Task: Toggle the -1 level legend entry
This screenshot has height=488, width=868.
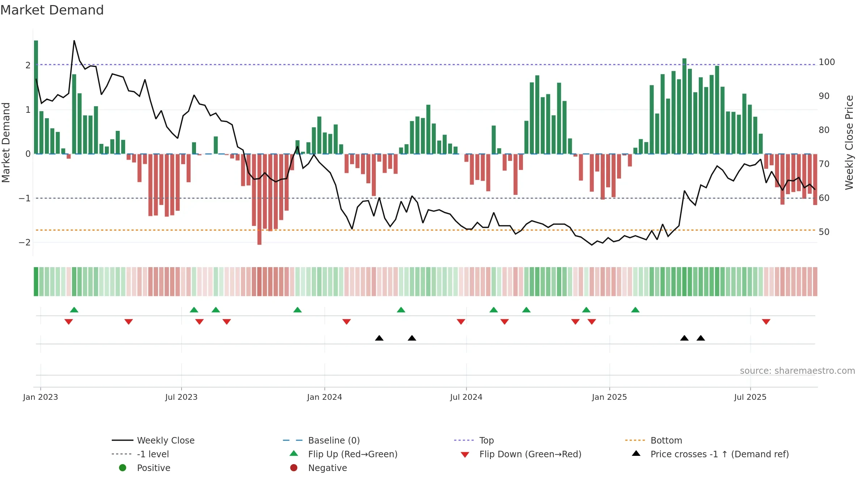Action: tap(140, 454)
